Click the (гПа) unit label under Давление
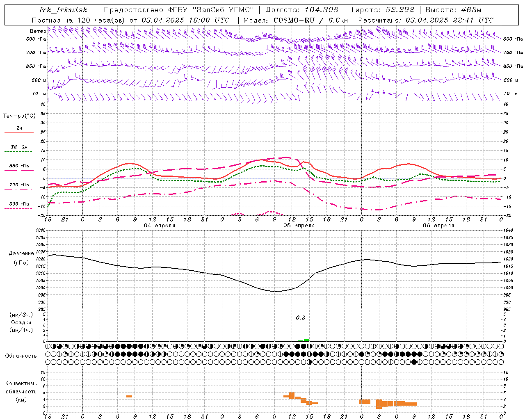525x420 pixels. (x=21, y=262)
